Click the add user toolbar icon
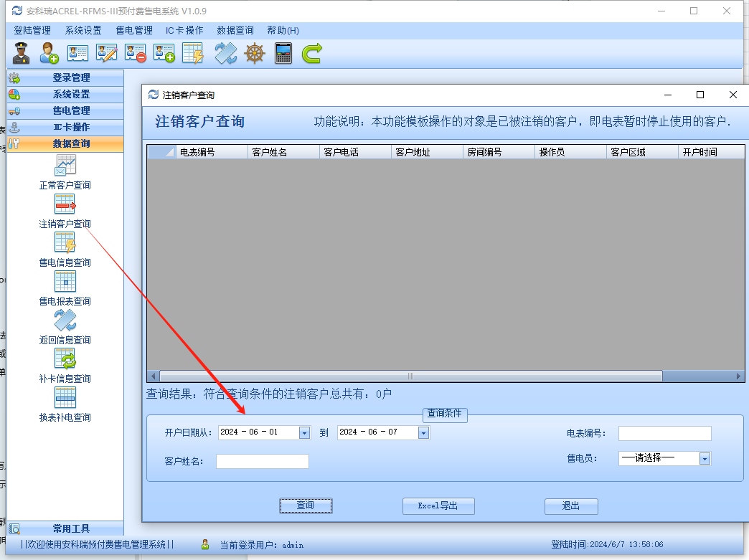 tap(49, 53)
